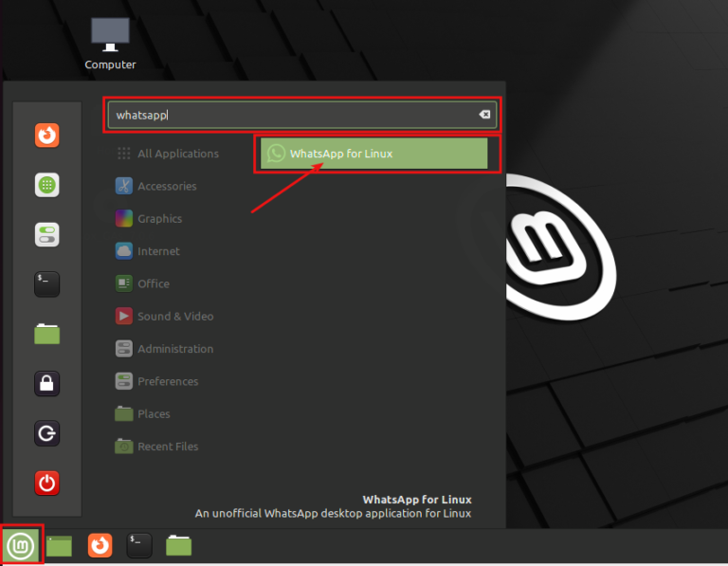
Task: Click the All Applications grid icon
Action: [124, 154]
